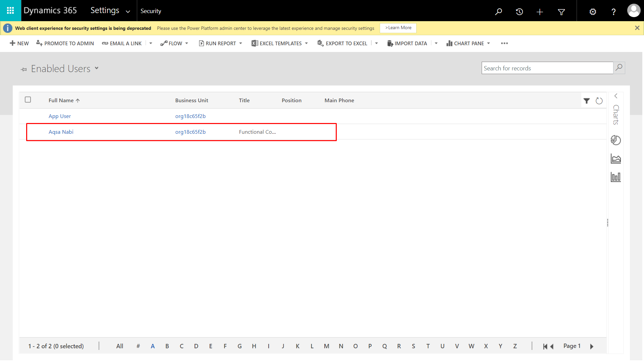Open the settings gear icon
The width and height of the screenshot is (644, 362).
(593, 12)
